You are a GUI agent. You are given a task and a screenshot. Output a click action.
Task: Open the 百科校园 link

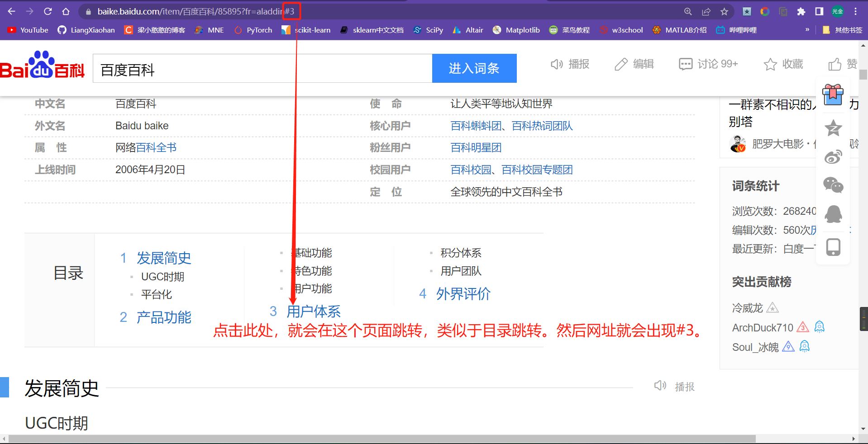click(471, 170)
